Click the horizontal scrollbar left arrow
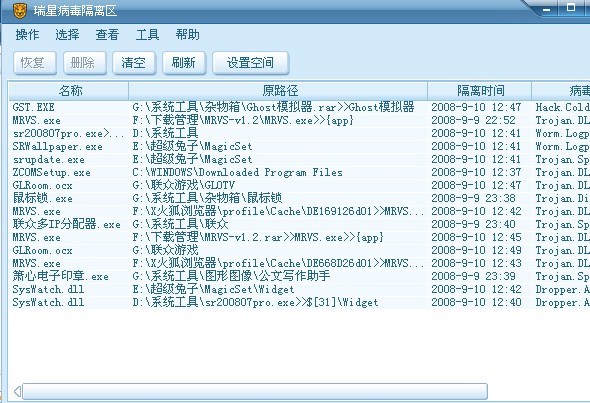590x403 pixels. tap(17, 391)
